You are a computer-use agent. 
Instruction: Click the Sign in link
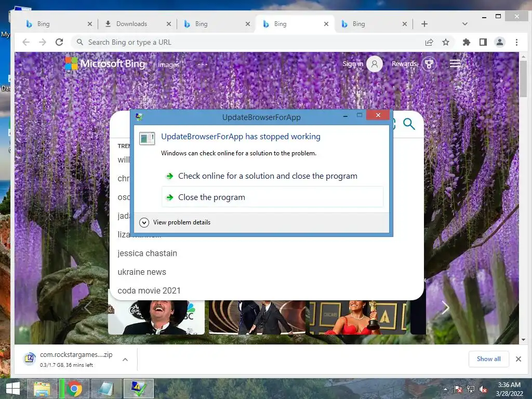tap(353, 63)
